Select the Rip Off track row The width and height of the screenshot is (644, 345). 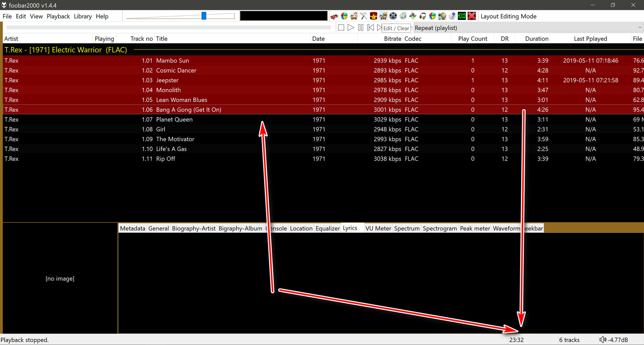tap(323, 159)
